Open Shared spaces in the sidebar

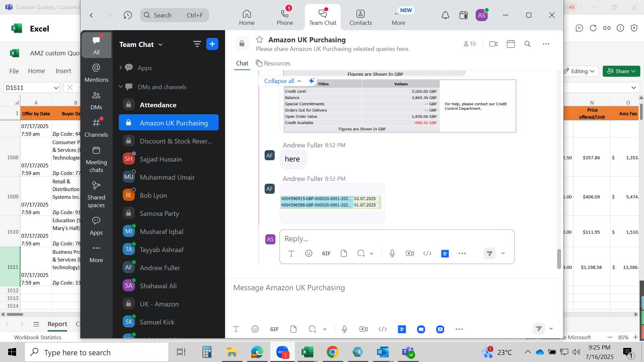pos(96,194)
